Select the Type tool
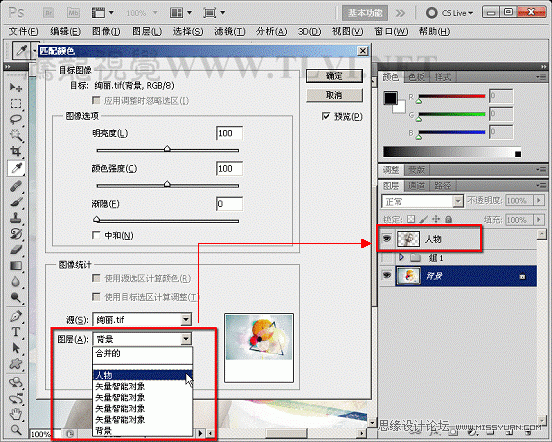552x442 pixels. (15, 332)
